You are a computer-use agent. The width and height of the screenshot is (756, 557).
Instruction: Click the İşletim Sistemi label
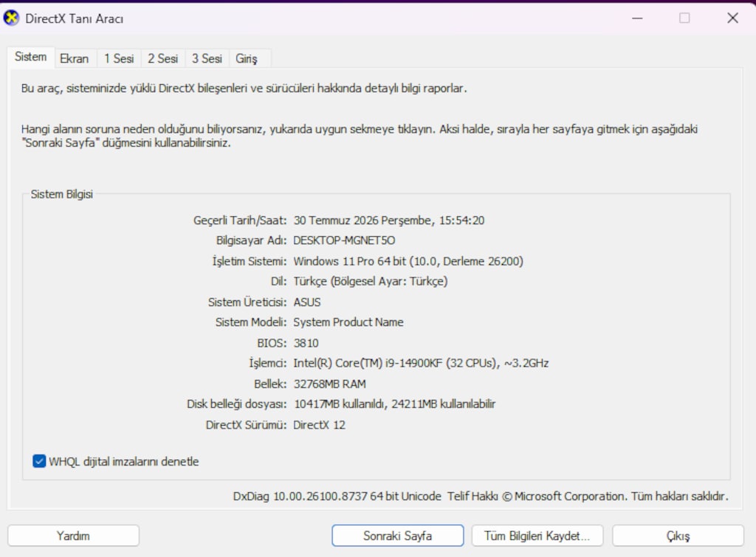tap(250, 261)
